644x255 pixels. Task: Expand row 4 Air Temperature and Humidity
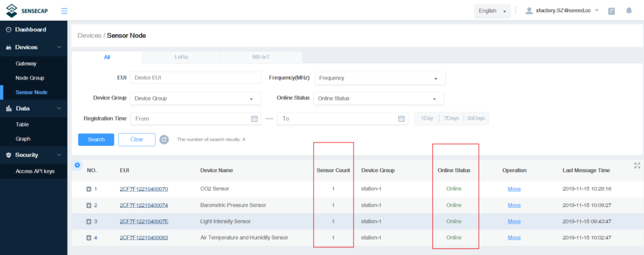[x=89, y=237]
